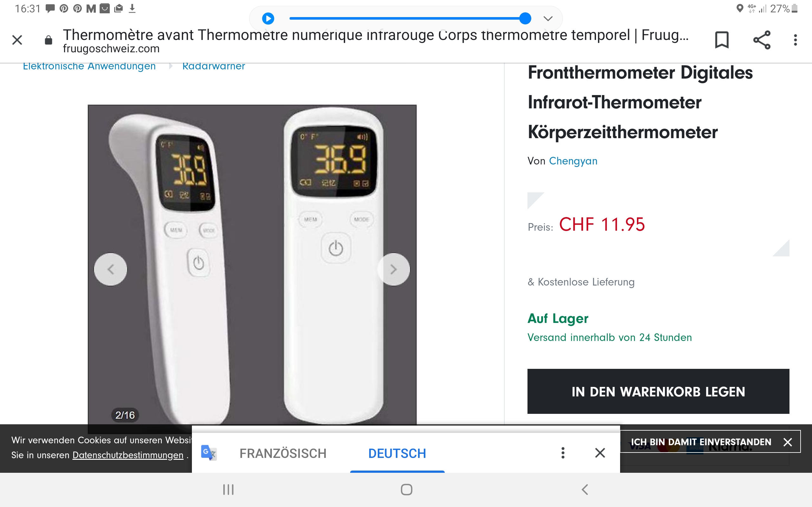Image resolution: width=812 pixels, height=507 pixels.
Task: Show the site security lock info
Action: 48,40
